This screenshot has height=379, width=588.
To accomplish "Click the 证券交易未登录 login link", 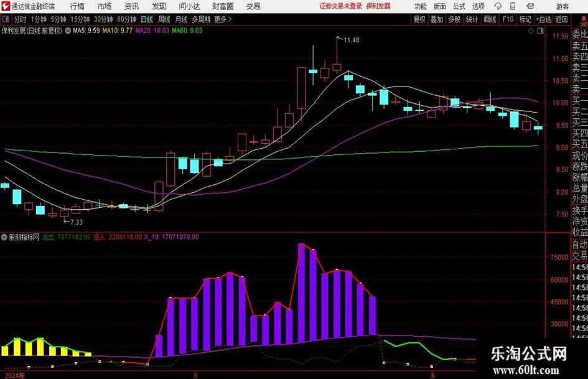I will pos(341,6).
